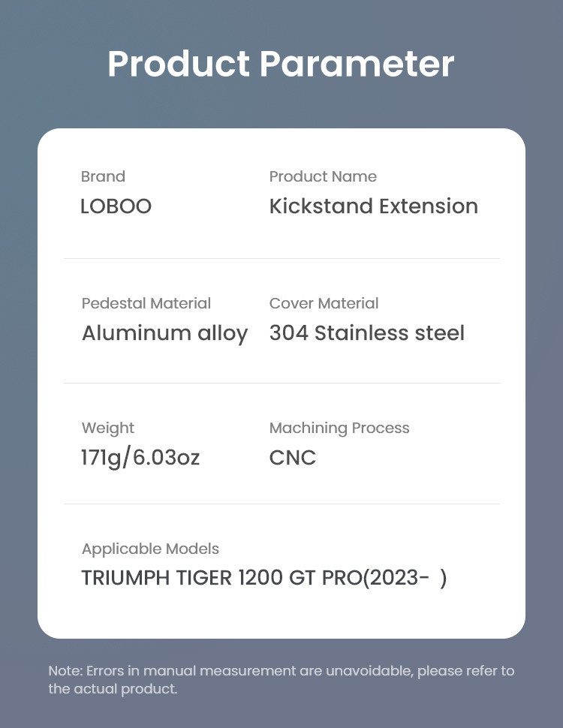Viewport: 563px width, 728px height.
Task: Click the Applicable Models label
Action: tap(150, 549)
